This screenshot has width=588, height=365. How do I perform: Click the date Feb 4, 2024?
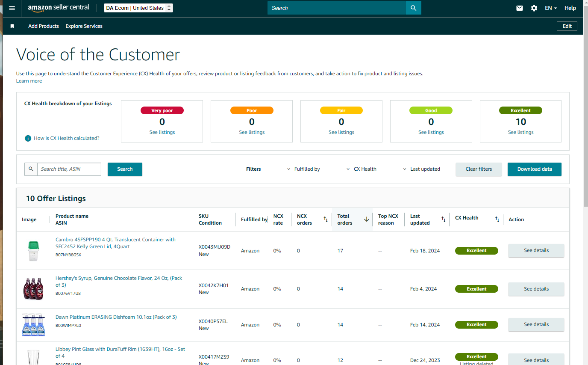click(423, 289)
